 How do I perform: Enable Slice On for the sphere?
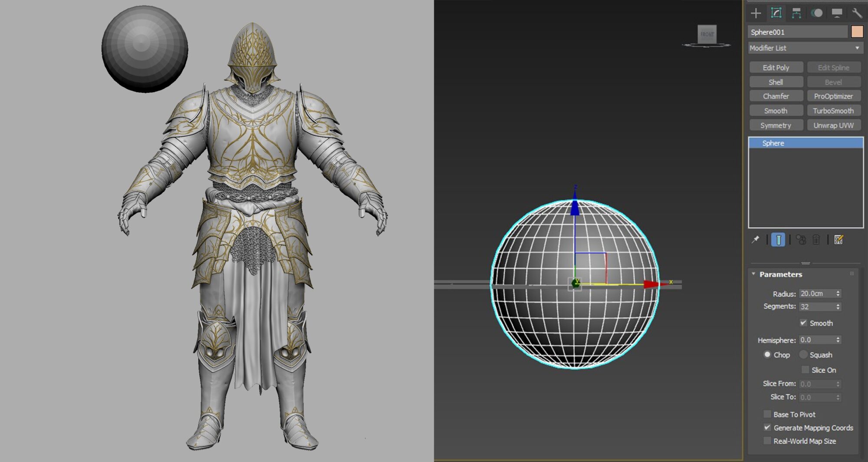[x=806, y=370]
